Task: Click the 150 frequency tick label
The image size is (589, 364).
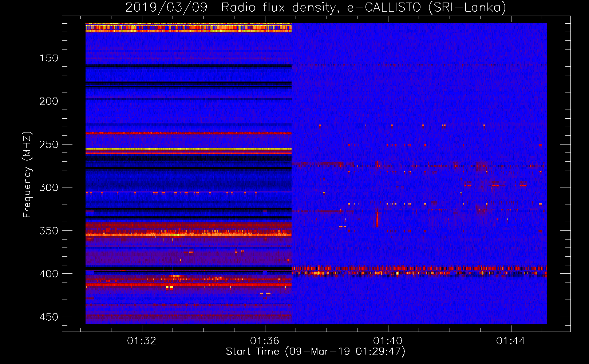Action: (x=49, y=58)
